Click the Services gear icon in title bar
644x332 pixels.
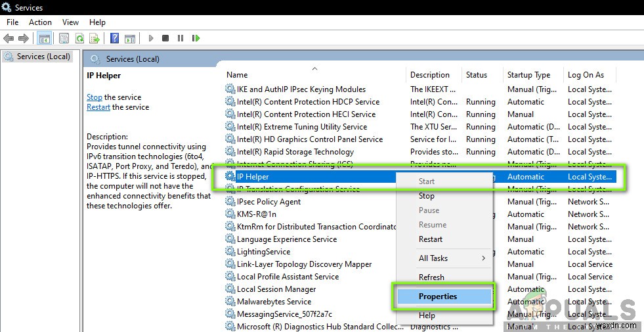pos(7,7)
